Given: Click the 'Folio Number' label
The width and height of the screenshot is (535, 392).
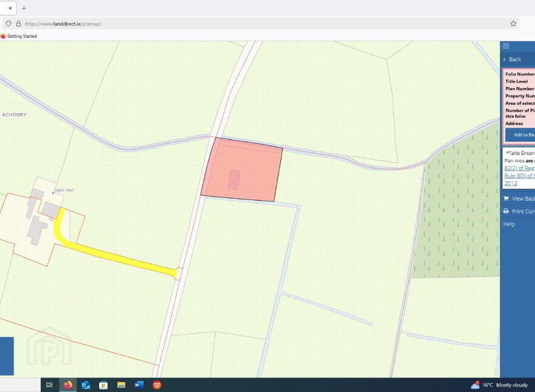Looking at the screenshot, I should (x=520, y=74).
